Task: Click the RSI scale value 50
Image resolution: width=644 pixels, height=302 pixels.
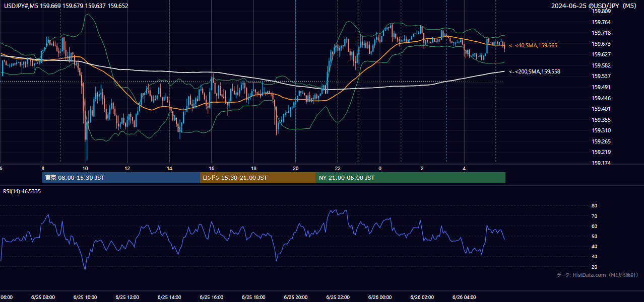Action: click(x=594, y=236)
